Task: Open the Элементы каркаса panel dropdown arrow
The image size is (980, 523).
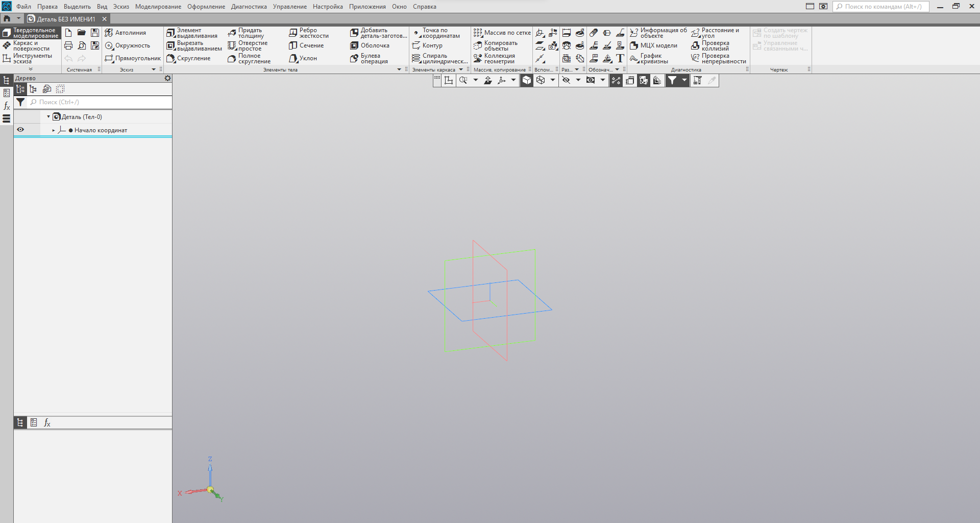Action: pos(461,69)
